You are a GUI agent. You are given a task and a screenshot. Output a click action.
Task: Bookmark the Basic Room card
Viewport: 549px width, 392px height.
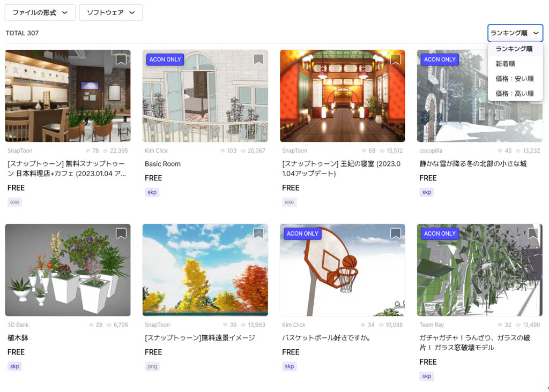(258, 59)
